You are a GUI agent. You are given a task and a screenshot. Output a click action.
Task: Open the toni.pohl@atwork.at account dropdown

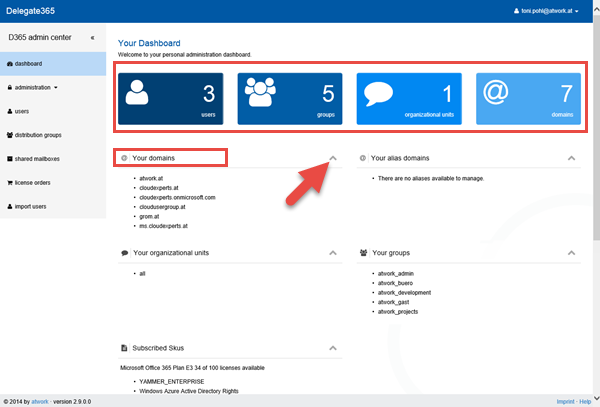point(546,11)
